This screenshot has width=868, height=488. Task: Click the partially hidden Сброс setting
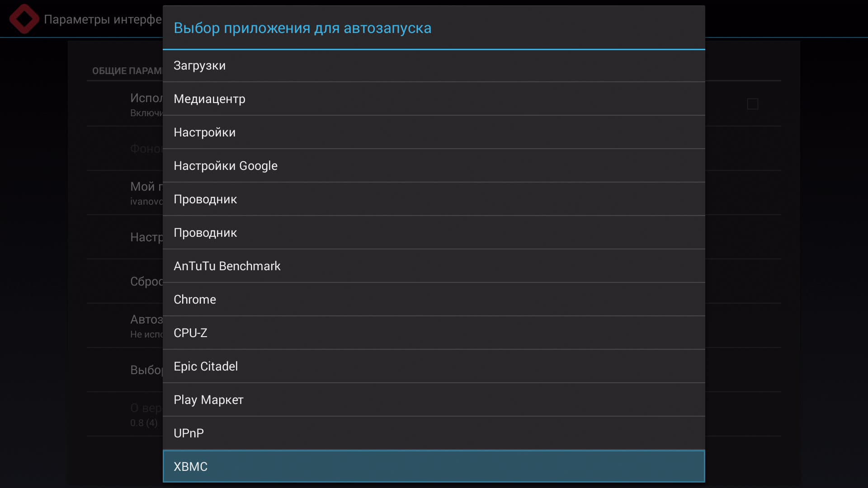click(x=146, y=282)
